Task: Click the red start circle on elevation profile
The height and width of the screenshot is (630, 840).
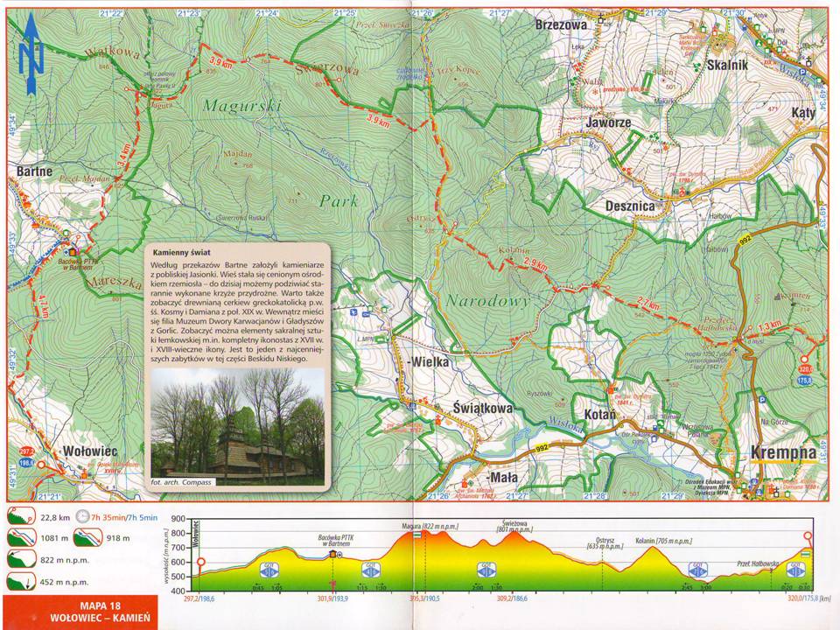Action: coord(200,563)
